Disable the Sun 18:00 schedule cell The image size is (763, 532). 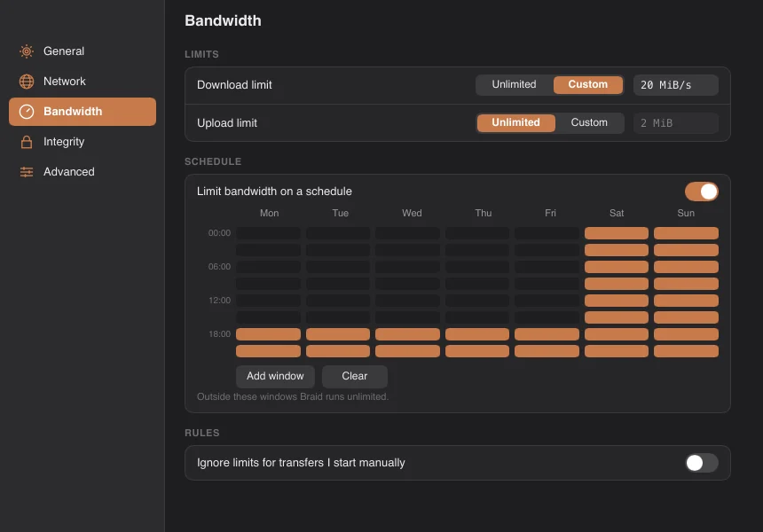pyautogui.click(x=686, y=334)
